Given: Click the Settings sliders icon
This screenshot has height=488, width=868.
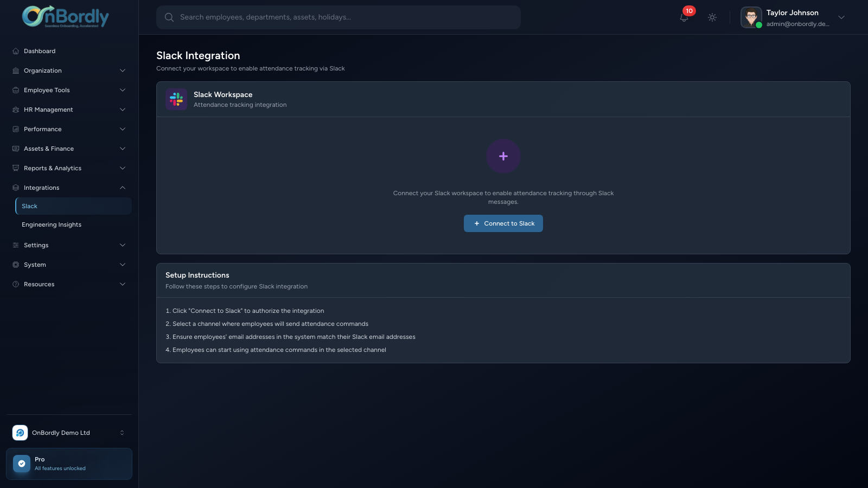Looking at the screenshot, I should click(x=16, y=245).
